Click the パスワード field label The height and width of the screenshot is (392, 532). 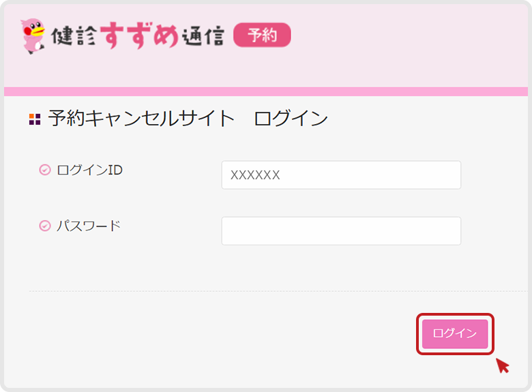pos(89,226)
